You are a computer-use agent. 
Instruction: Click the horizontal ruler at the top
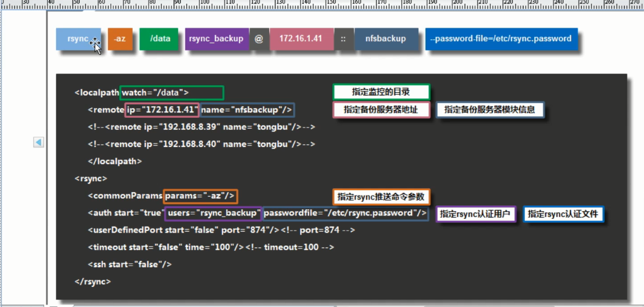point(322,4)
